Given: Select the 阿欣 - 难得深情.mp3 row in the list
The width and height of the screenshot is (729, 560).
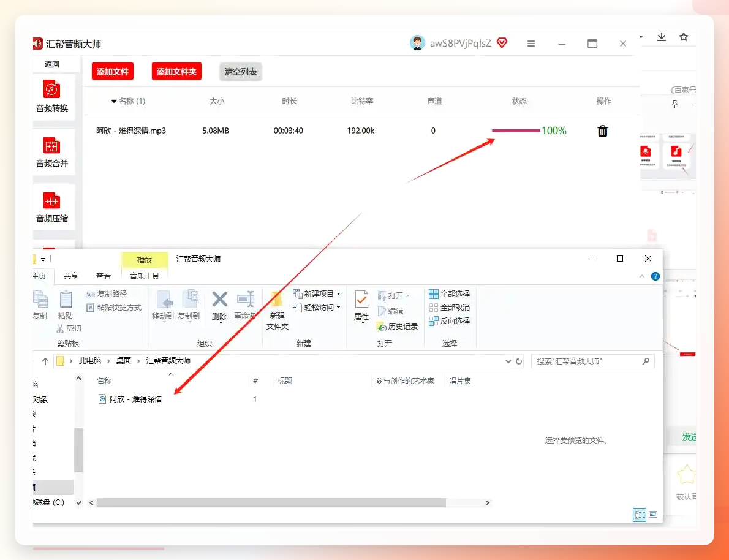Looking at the screenshot, I should pyautogui.click(x=361, y=131).
